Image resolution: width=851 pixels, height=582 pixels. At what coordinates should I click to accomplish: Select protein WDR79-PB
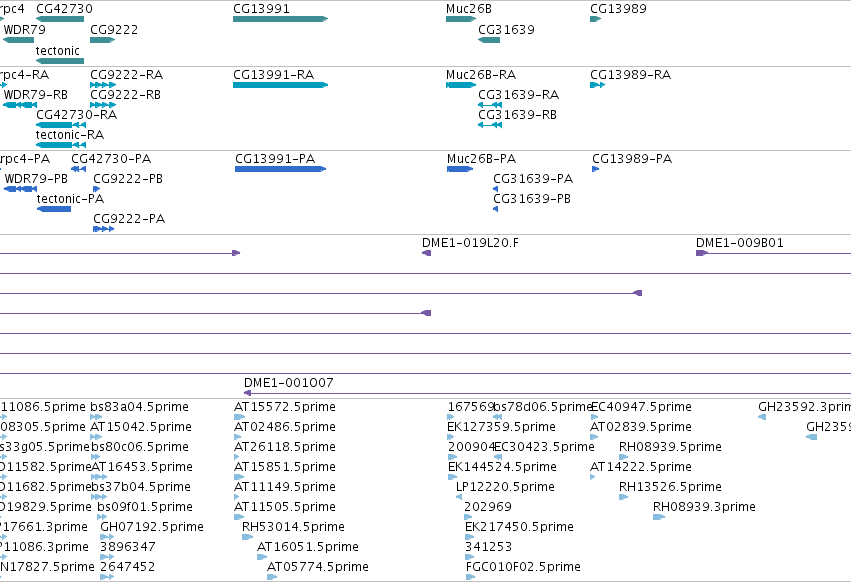(x=36, y=179)
